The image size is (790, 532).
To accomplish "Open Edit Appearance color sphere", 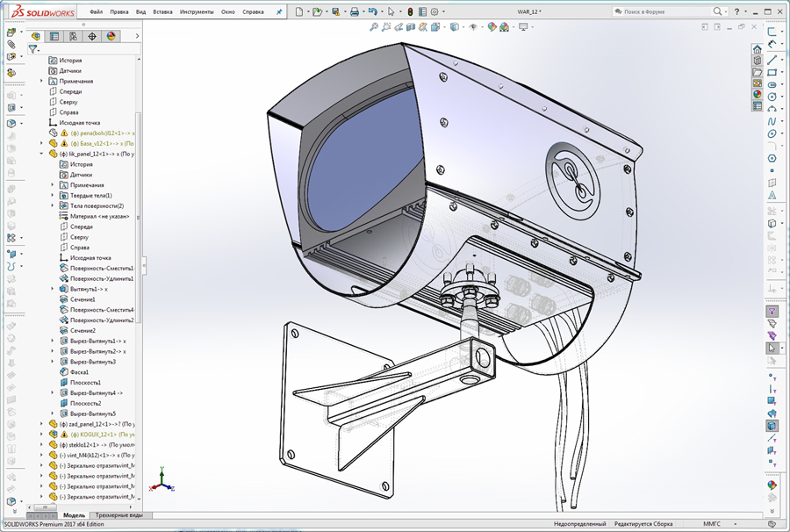I will click(492, 27).
